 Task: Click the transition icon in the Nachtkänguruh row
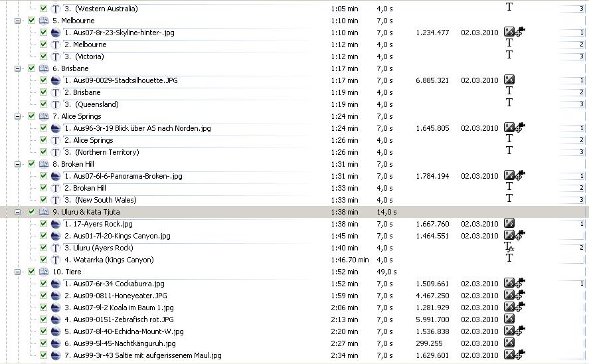click(x=509, y=343)
